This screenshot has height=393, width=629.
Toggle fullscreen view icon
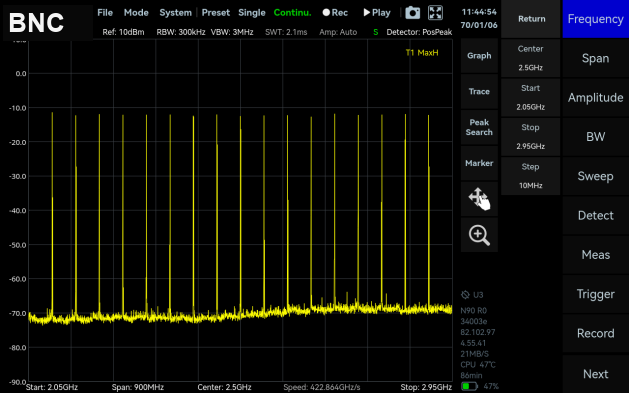tap(435, 13)
